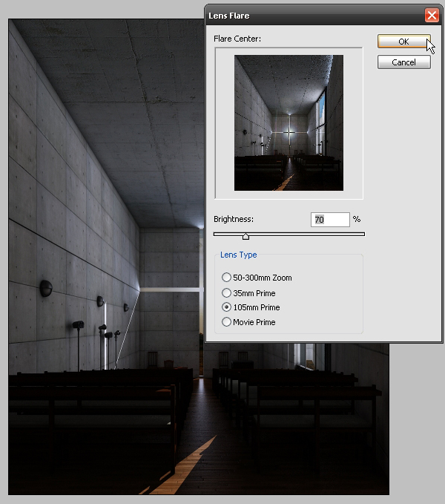Click the flare crosshair in the preview

coord(289,132)
